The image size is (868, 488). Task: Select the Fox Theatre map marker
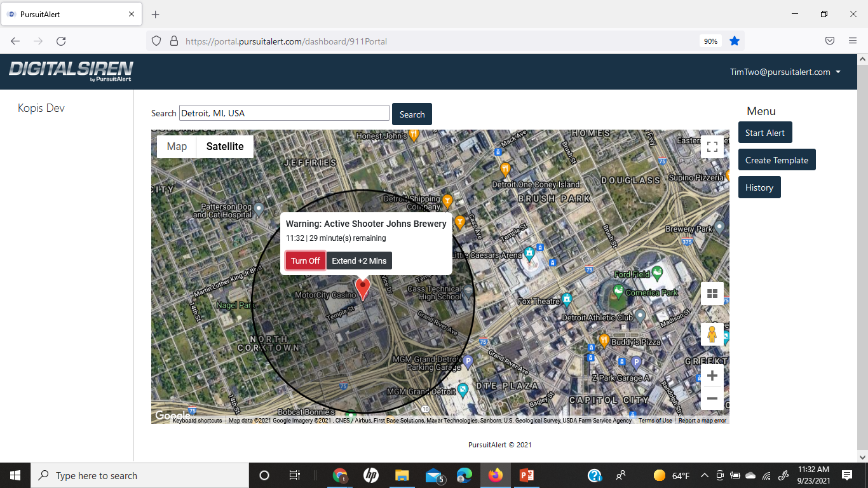(567, 300)
